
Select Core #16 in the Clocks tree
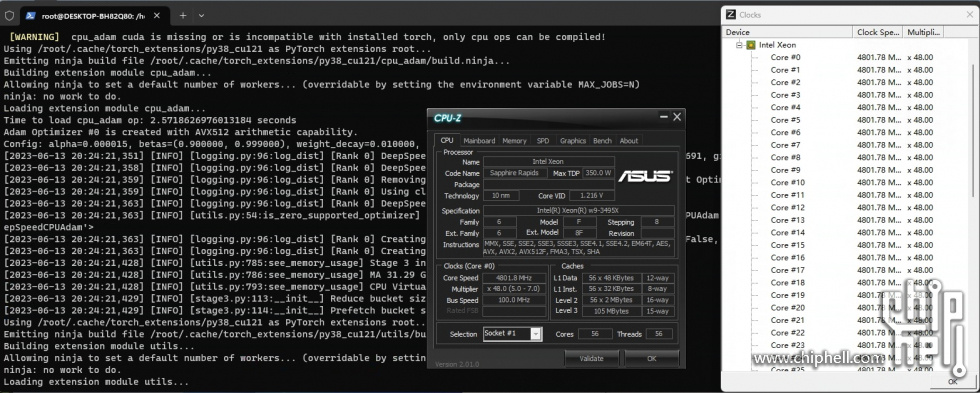788,257
